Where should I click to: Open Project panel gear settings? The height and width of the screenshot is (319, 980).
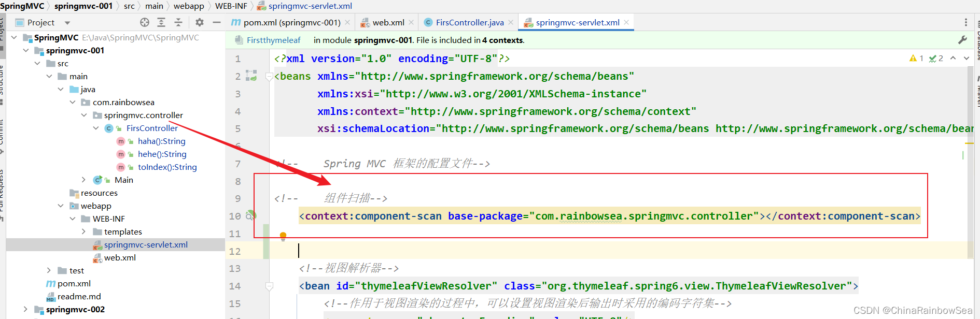200,22
